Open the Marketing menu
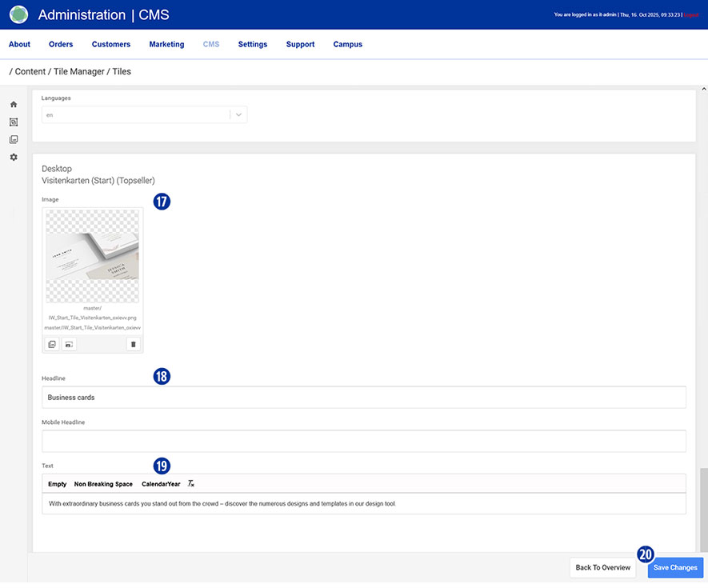Image resolution: width=708 pixels, height=588 pixels. point(166,45)
